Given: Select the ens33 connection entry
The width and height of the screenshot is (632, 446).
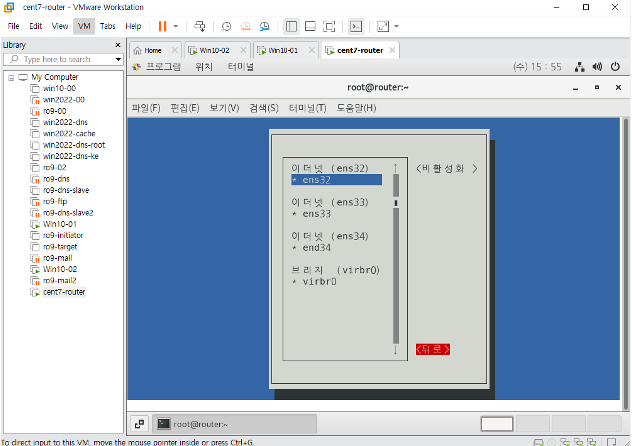Looking at the screenshot, I should (x=316, y=214).
